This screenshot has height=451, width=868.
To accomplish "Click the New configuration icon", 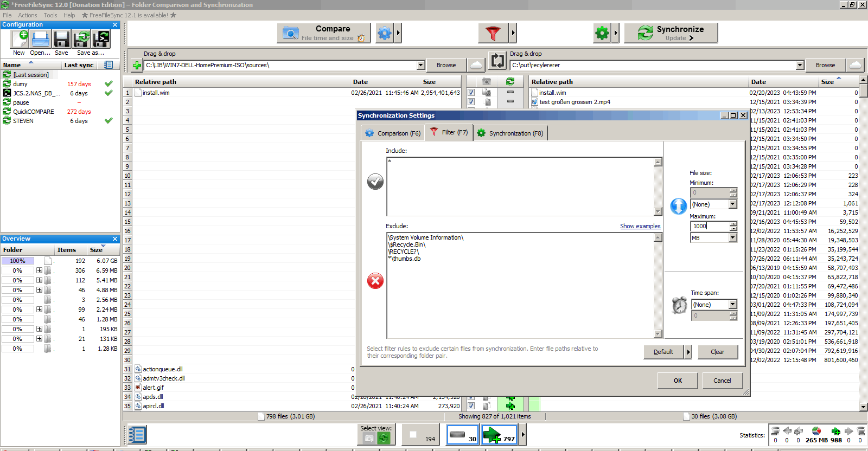I will [20, 39].
